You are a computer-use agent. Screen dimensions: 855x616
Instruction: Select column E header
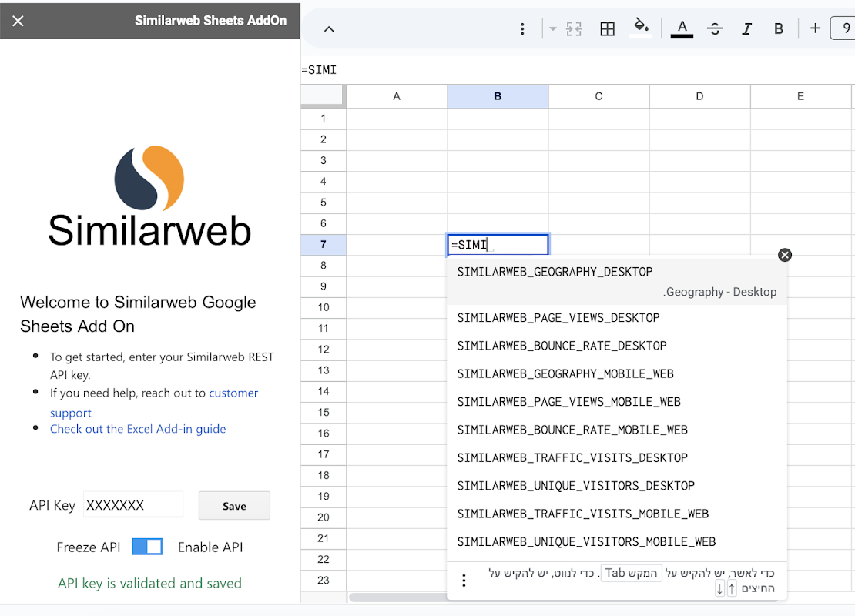[x=800, y=96]
